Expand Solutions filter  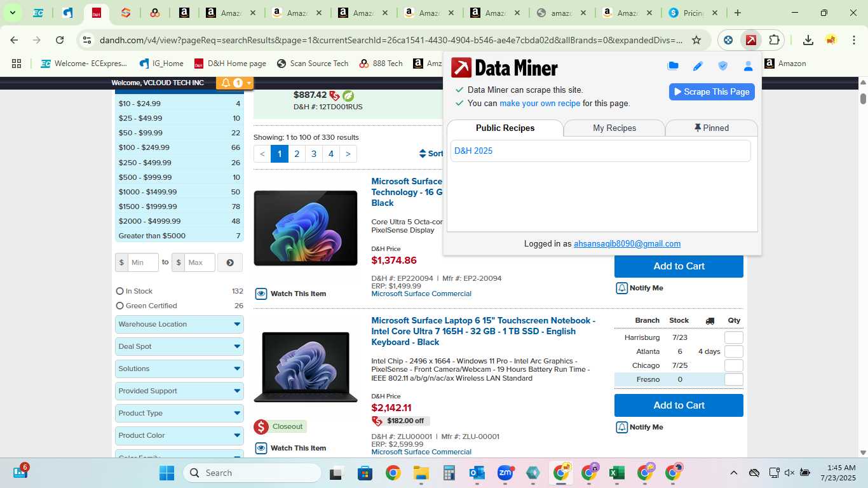[179, 369]
